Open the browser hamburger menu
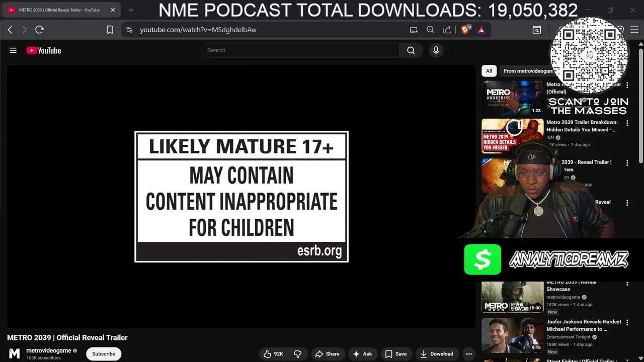 [634, 30]
